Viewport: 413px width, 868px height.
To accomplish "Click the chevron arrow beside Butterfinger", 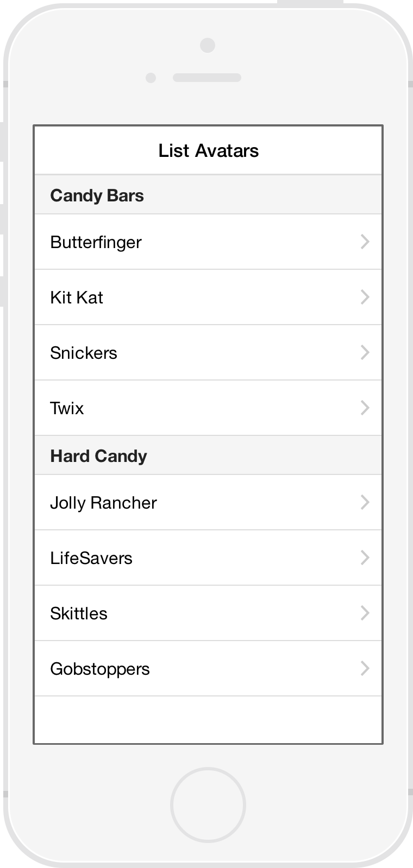I will (x=365, y=242).
